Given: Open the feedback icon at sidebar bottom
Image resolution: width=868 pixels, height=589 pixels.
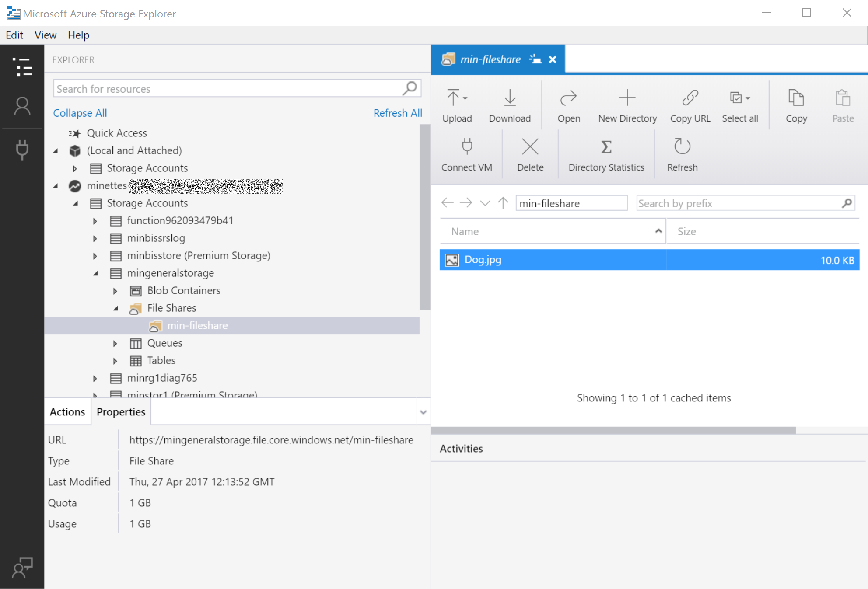Looking at the screenshot, I should (x=22, y=567).
